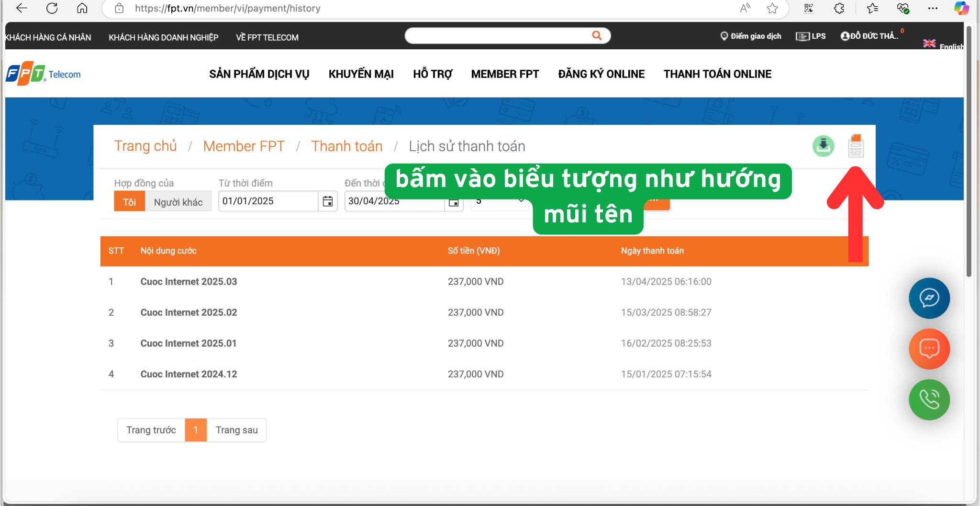Expand the records-per-page dropdown
The image size is (980, 506).
pos(500,203)
